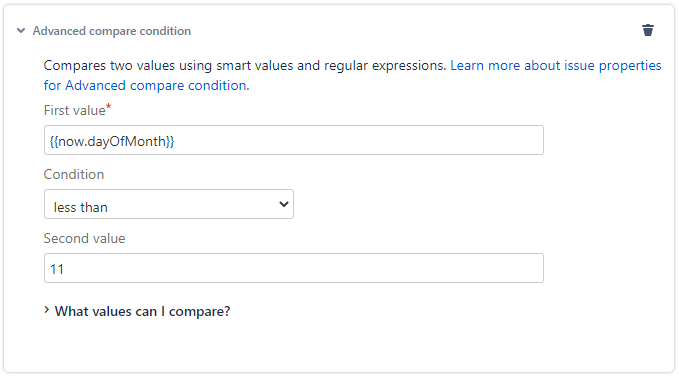679x379 pixels.
Task: Click the First value label
Action: (74, 110)
